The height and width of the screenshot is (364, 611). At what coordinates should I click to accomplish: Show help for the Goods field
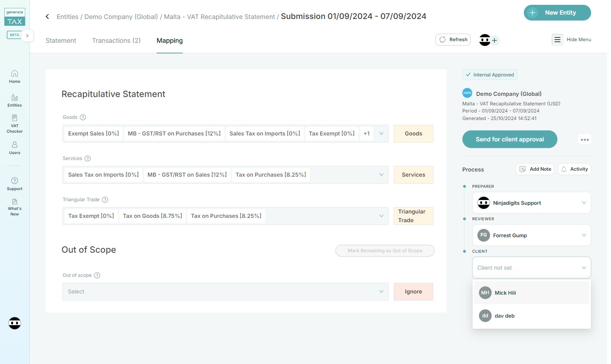coord(83,117)
